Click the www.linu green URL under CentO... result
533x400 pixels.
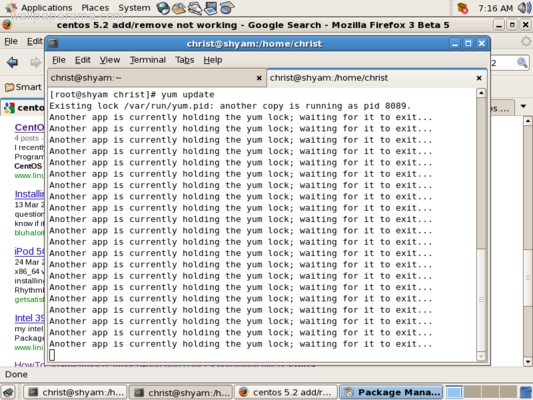coord(29,175)
